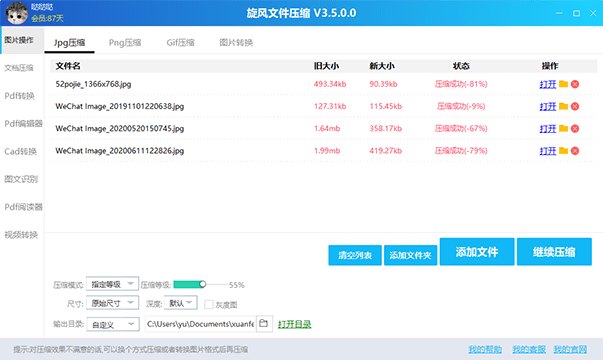The width and height of the screenshot is (603, 360).
Task: Remove WeChat Image_20200611122826.jpg via red icon
Action: pos(575,151)
